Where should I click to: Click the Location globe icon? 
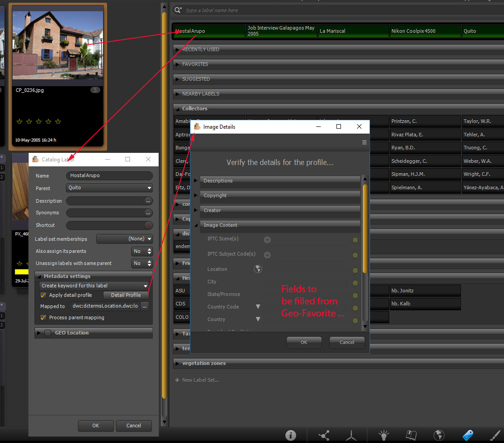(x=258, y=269)
